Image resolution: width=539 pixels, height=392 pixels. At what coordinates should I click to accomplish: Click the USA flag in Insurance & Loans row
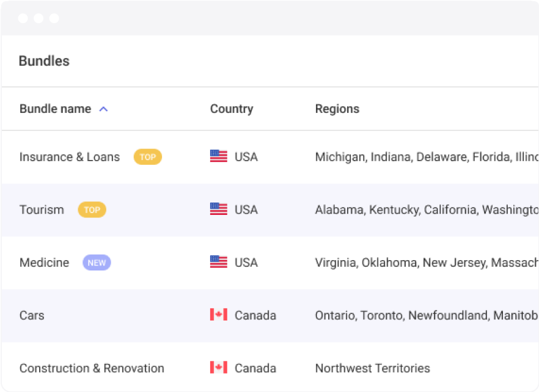[x=218, y=156]
